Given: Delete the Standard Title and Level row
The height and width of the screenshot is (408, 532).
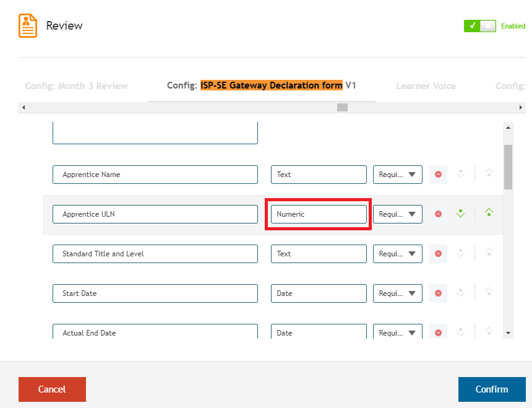Looking at the screenshot, I should (x=438, y=254).
